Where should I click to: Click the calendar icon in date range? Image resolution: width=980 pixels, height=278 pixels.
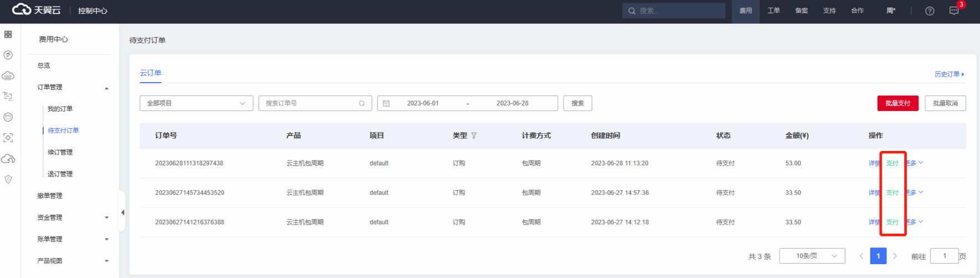click(386, 103)
